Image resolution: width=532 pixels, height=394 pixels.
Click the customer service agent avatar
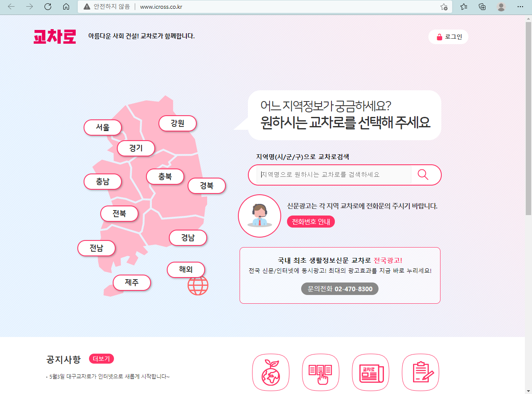pyautogui.click(x=260, y=216)
